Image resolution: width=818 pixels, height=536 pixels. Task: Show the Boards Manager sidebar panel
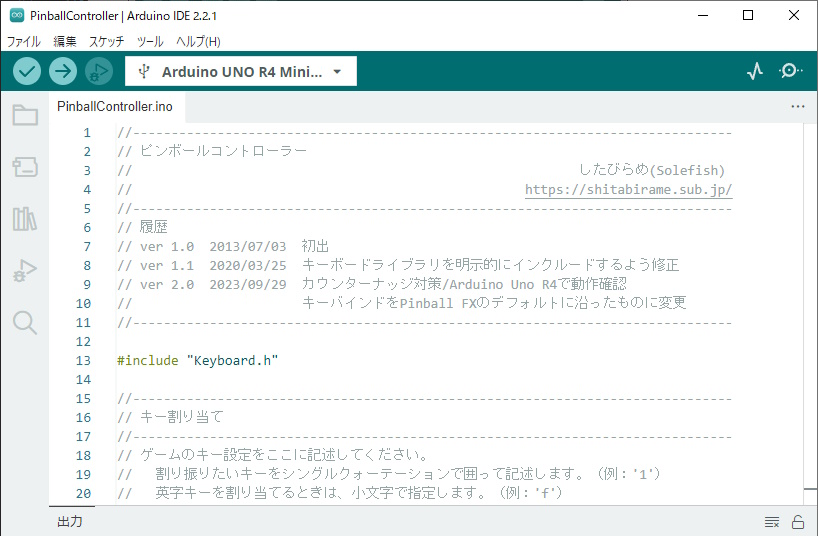click(x=25, y=167)
